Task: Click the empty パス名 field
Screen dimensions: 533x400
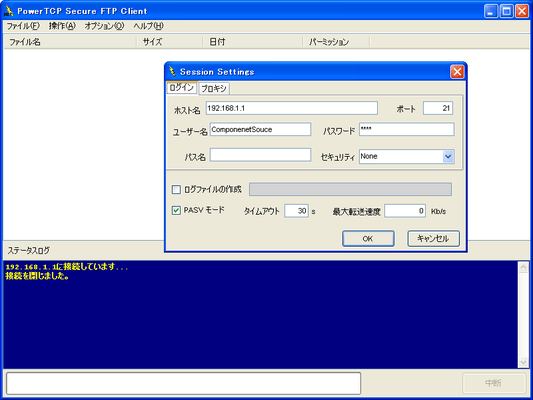Action: tap(260, 155)
